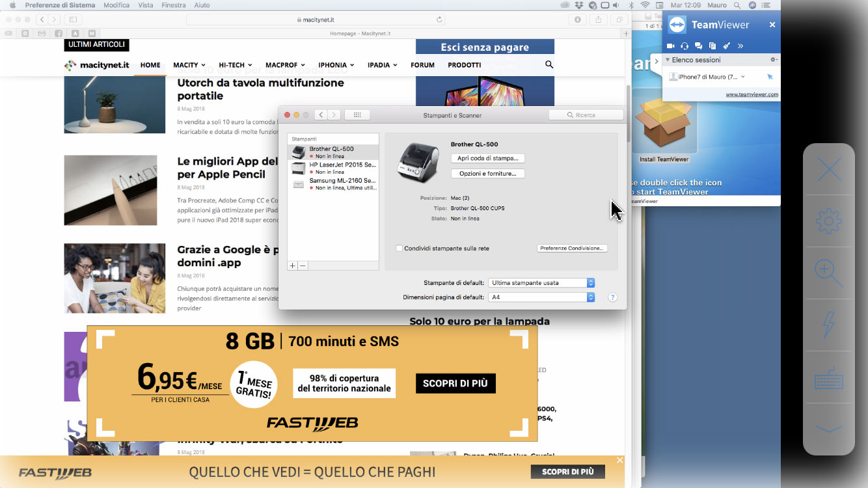This screenshot has height=488, width=868.
Task: Open Safari share button
Action: coord(599,20)
